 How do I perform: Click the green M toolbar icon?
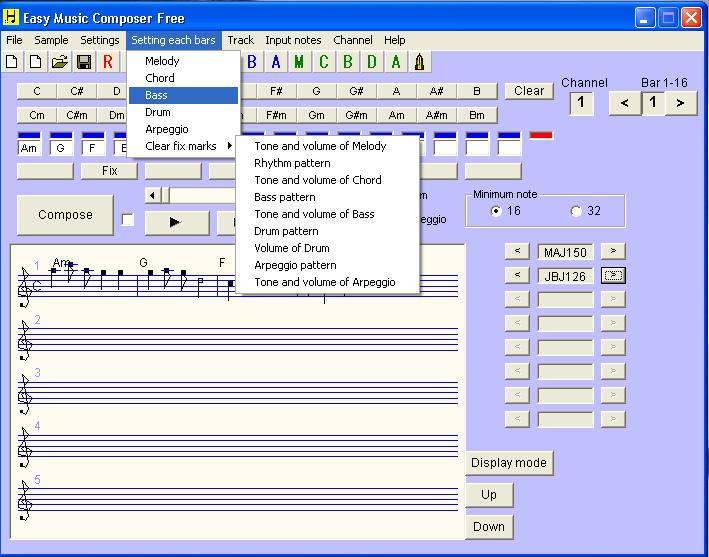coord(299,61)
